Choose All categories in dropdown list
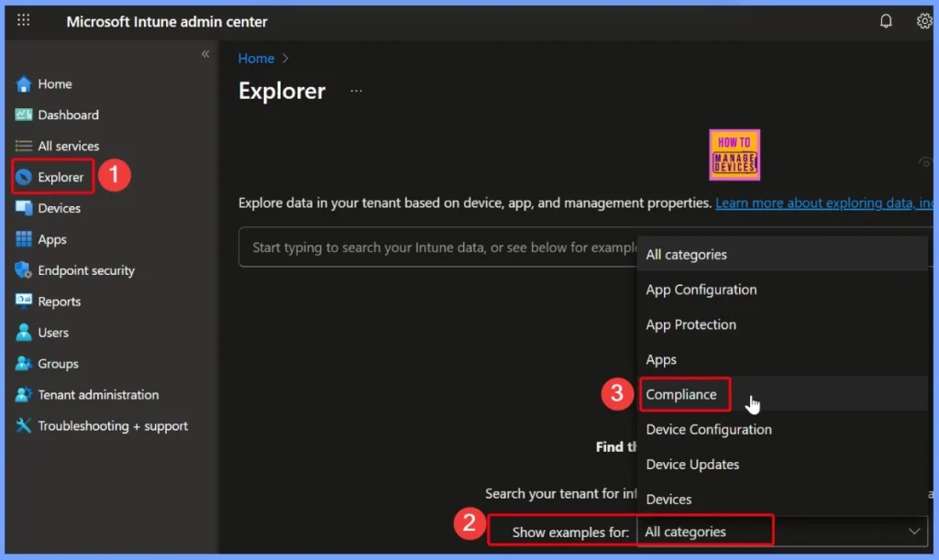 (782, 254)
